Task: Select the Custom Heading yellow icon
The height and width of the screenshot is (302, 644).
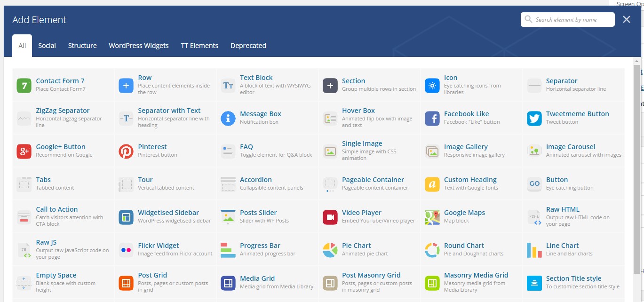Action: (x=432, y=184)
